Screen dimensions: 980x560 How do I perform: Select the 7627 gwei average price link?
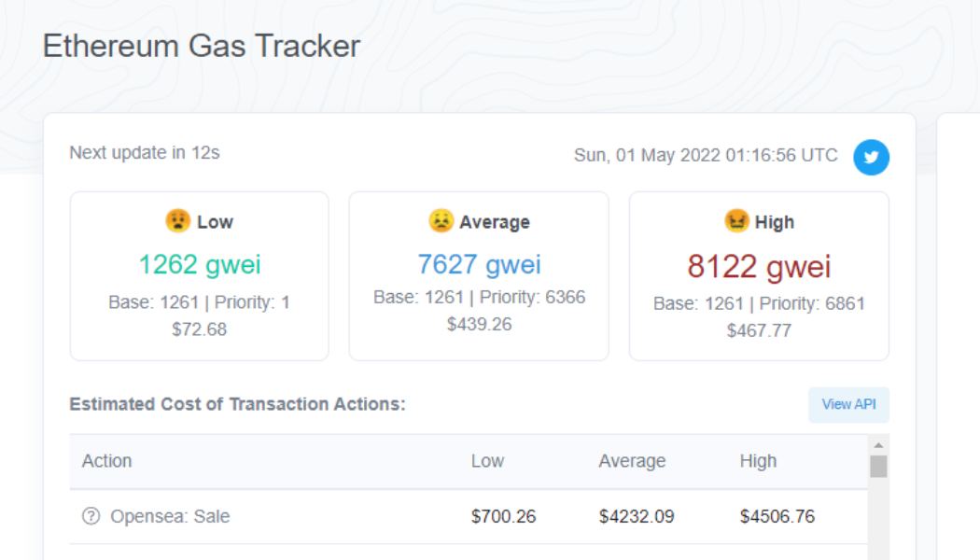pos(479,264)
